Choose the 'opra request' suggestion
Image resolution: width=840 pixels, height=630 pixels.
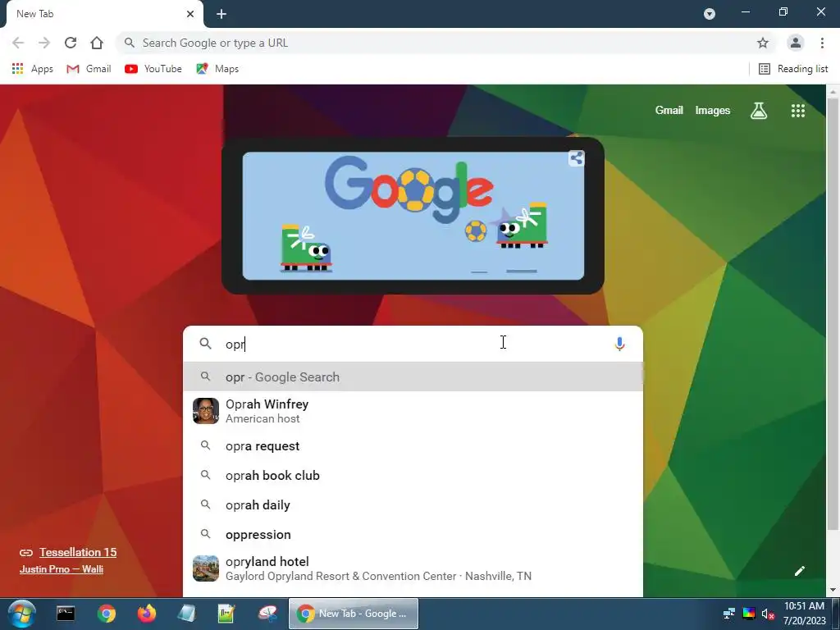413,445
